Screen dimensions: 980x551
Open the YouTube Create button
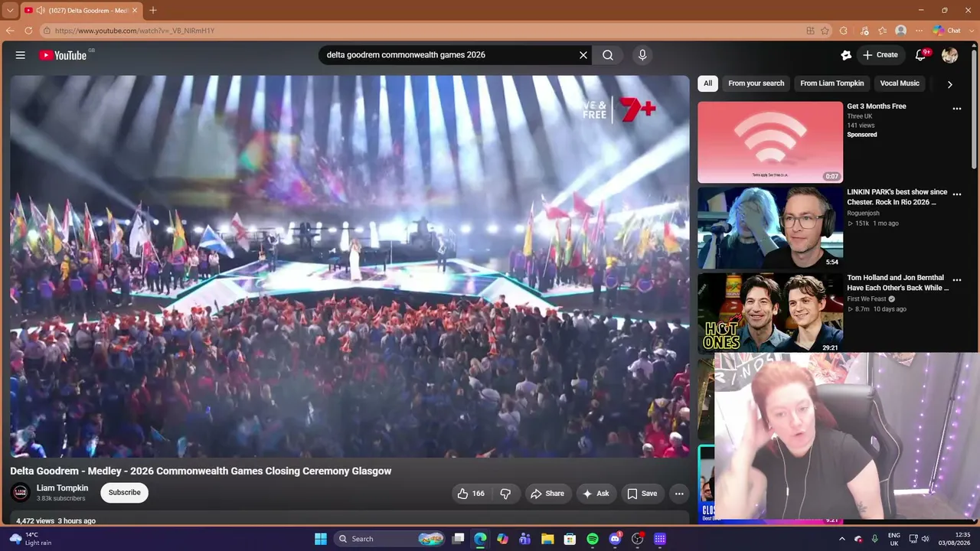pos(881,55)
